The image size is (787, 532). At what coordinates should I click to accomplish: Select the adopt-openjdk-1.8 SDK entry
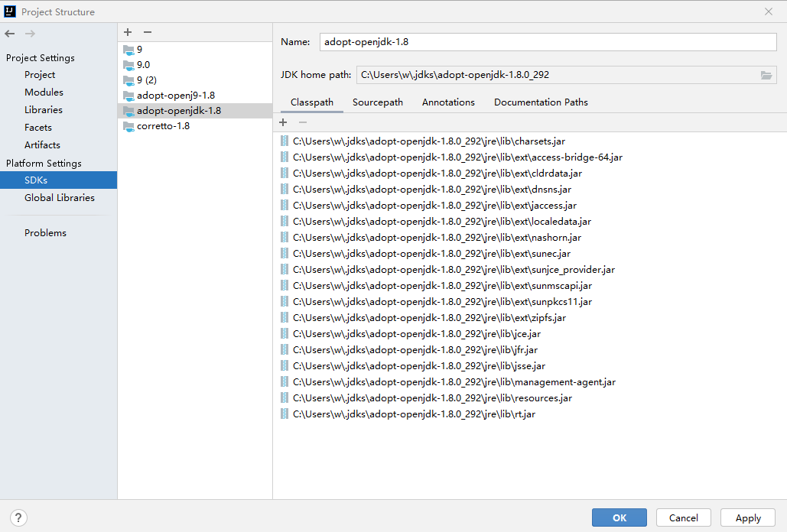[195, 111]
